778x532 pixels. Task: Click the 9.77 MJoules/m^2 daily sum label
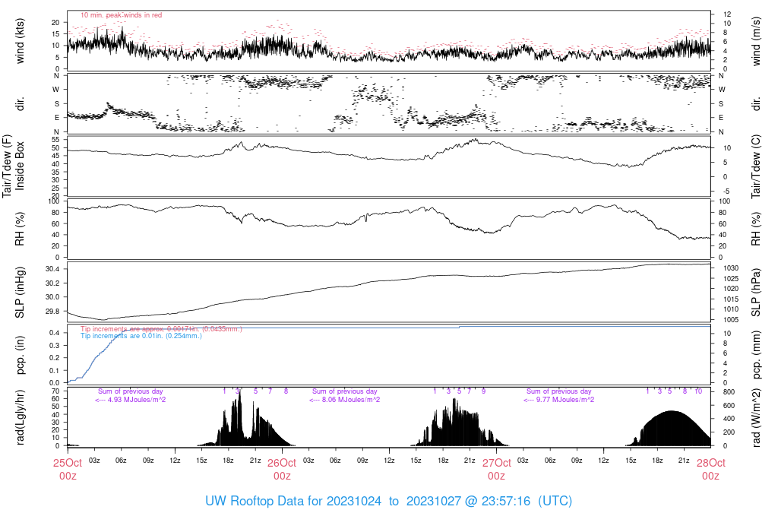pos(559,399)
